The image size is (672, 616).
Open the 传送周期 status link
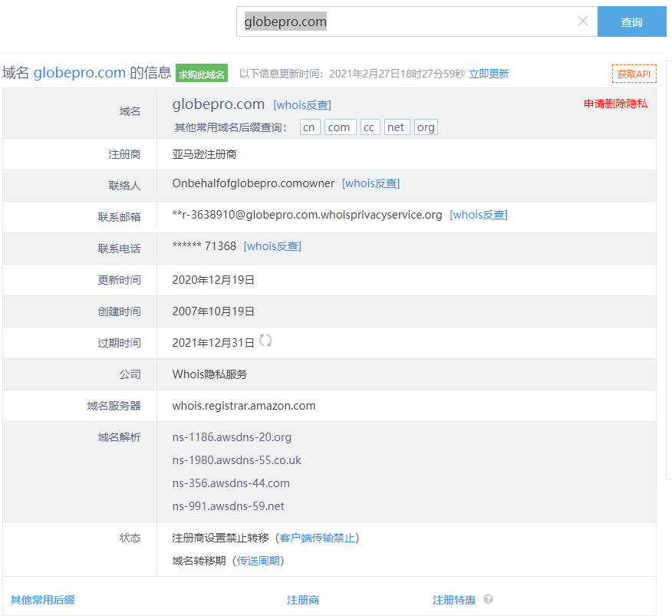[260, 561]
